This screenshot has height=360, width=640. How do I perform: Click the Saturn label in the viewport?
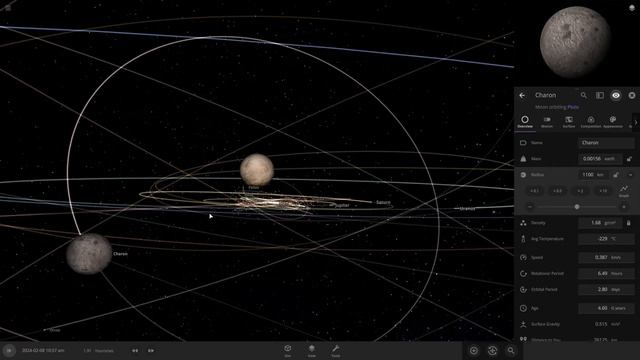pos(383,202)
